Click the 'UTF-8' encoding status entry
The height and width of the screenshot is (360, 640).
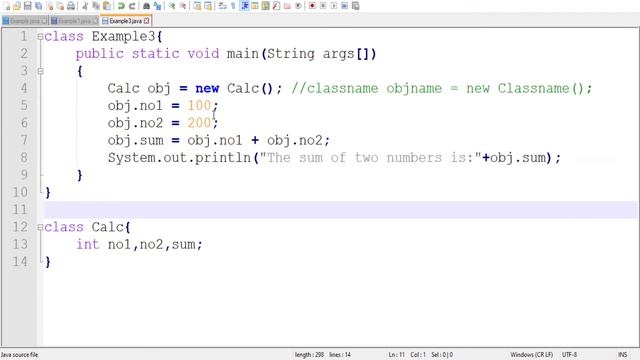569,355
